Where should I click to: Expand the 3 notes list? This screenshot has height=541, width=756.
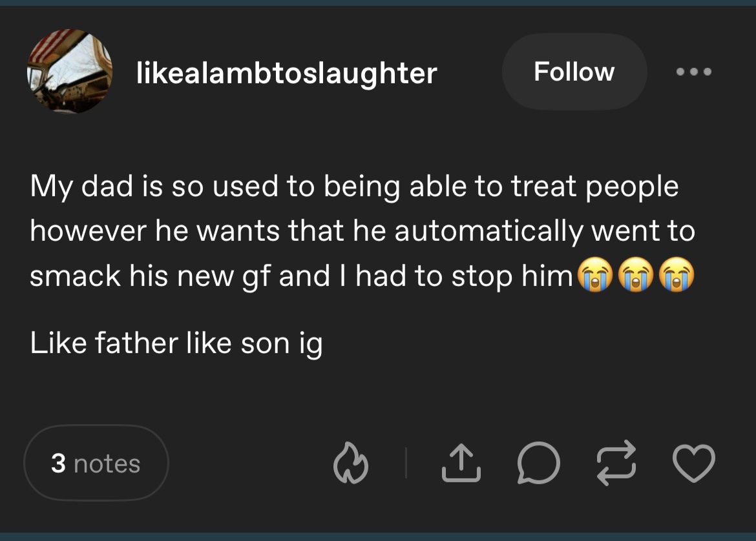pyautogui.click(x=96, y=463)
